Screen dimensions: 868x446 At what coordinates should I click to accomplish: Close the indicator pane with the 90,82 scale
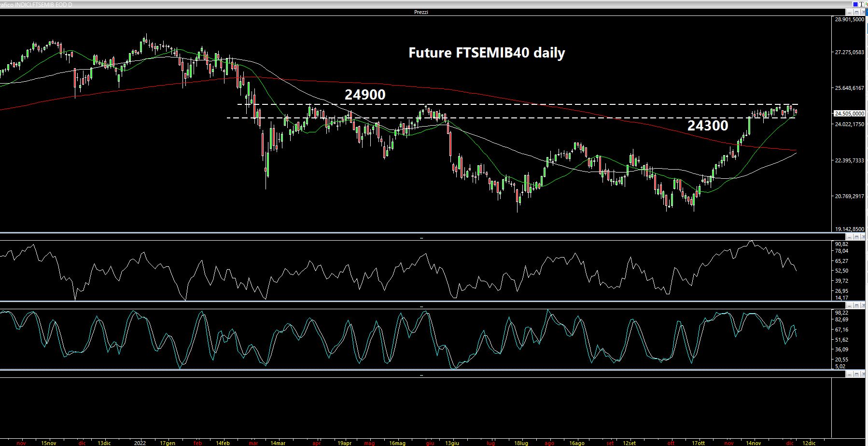[x=863, y=237]
